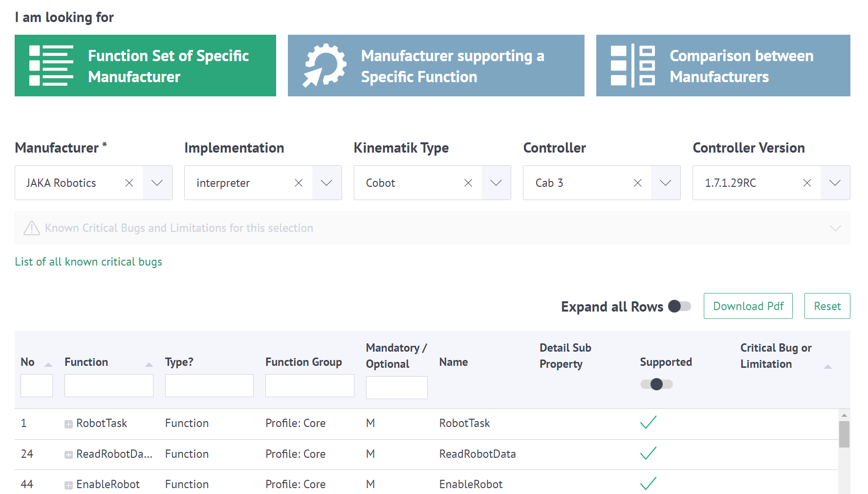Clear the interpreter implementation selection
The image size is (868, 494).
pyautogui.click(x=299, y=183)
